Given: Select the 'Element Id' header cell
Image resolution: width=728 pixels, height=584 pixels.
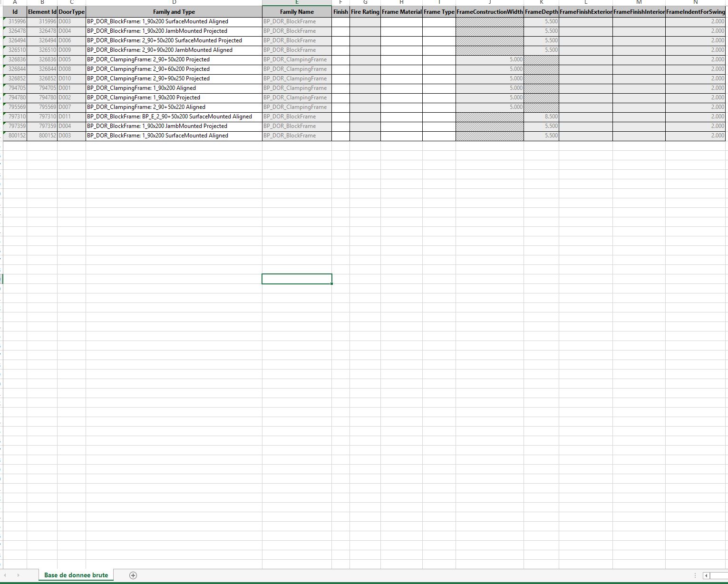Looking at the screenshot, I should pos(42,12).
